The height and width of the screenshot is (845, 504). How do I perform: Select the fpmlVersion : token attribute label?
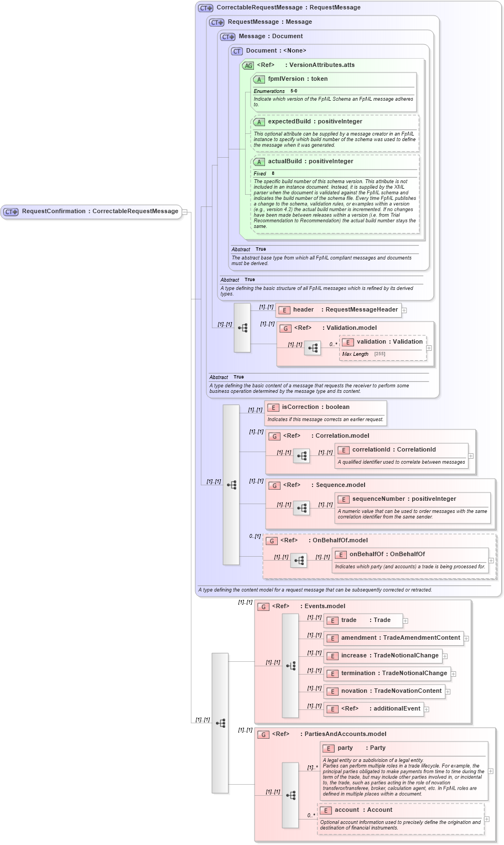pos(298,79)
